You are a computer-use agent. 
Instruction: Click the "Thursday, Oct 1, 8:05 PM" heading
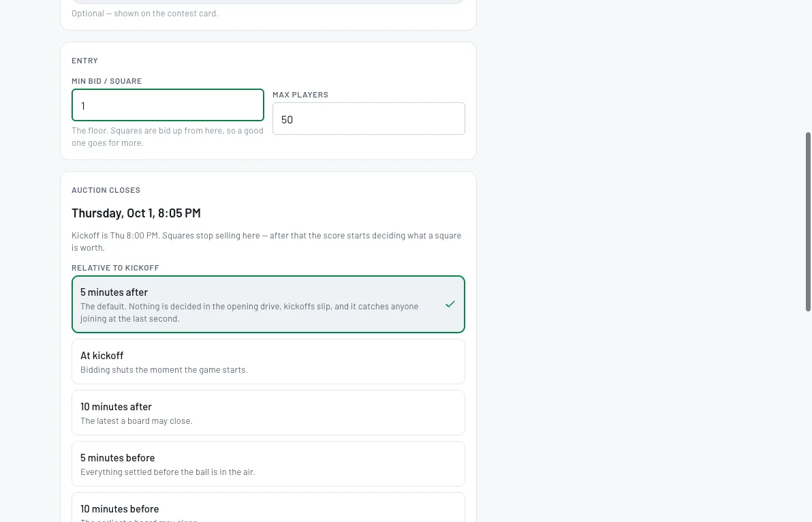pos(136,213)
